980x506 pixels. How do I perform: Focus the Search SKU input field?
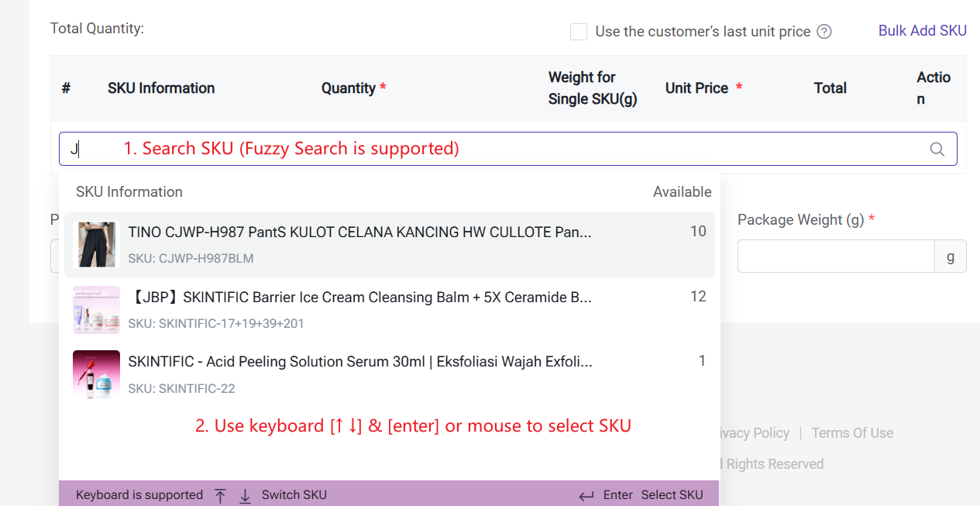[x=496, y=149]
